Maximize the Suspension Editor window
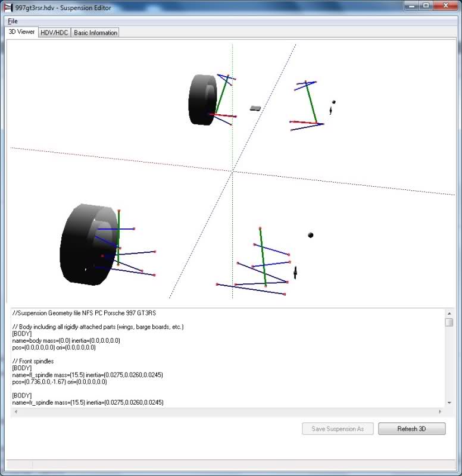The image size is (462, 476). point(426,6)
